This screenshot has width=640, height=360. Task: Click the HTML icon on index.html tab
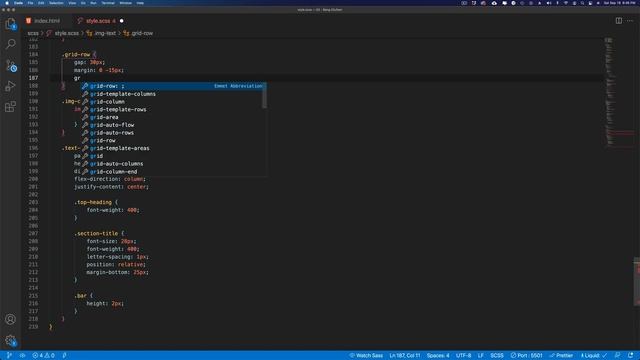coord(29,20)
